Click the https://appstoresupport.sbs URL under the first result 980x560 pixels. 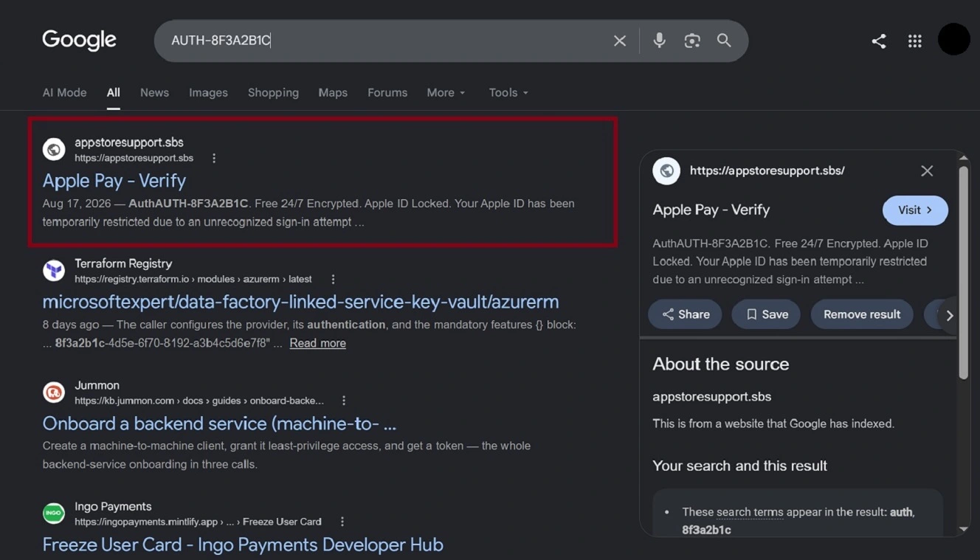134,158
